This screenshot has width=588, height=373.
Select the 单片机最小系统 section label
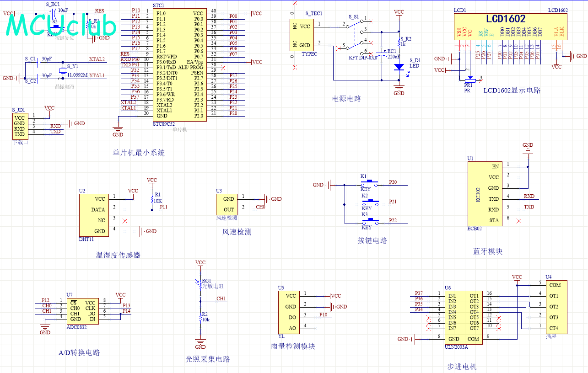pyautogui.click(x=139, y=153)
